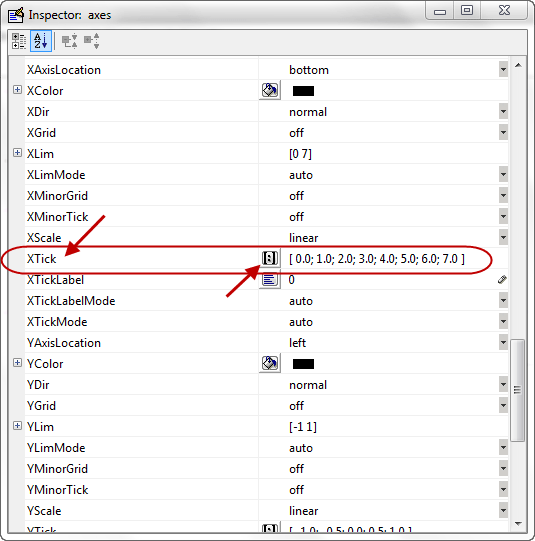Click XAxisLocation value 'bottom'
535x541 pixels.
pyautogui.click(x=309, y=70)
